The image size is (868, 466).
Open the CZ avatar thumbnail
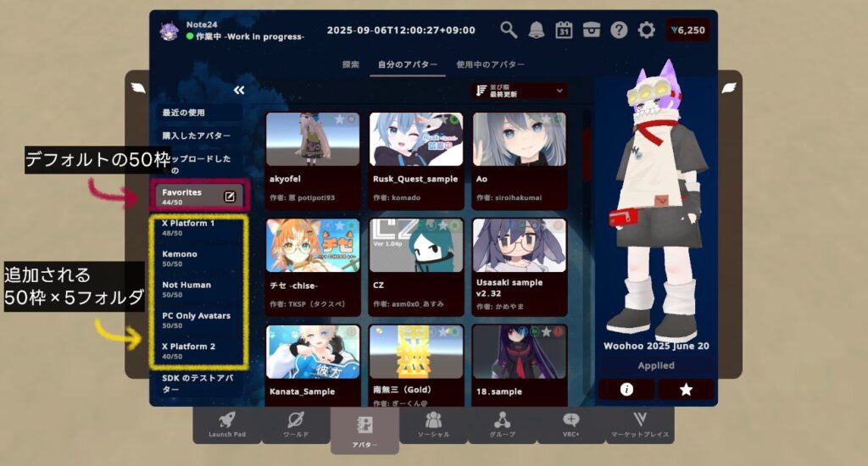tap(416, 245)
